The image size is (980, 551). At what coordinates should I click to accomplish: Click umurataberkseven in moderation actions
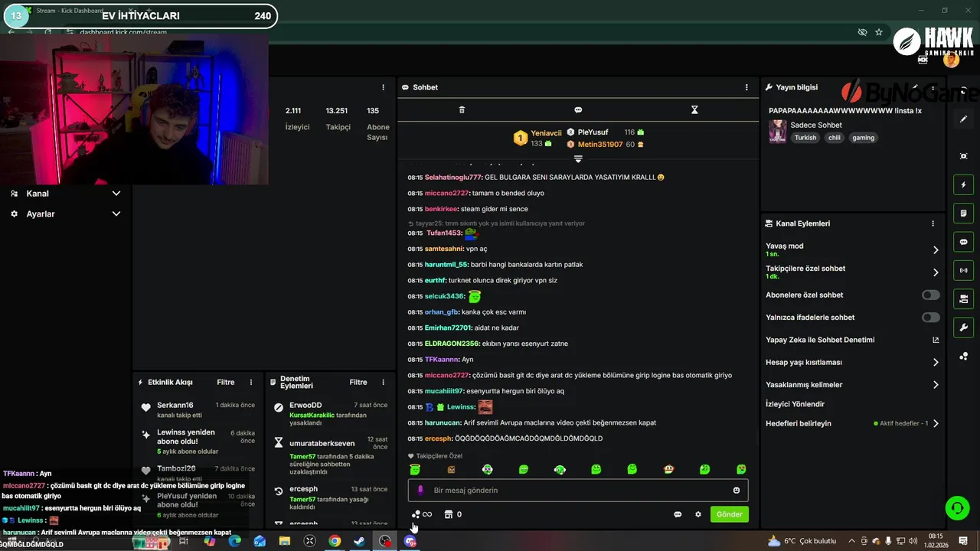coord(322,443)
